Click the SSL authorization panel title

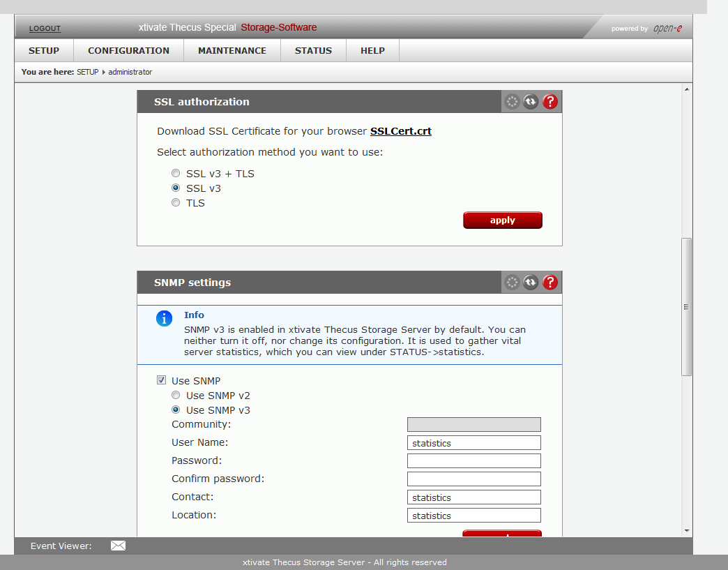click(x=202, y=102)
